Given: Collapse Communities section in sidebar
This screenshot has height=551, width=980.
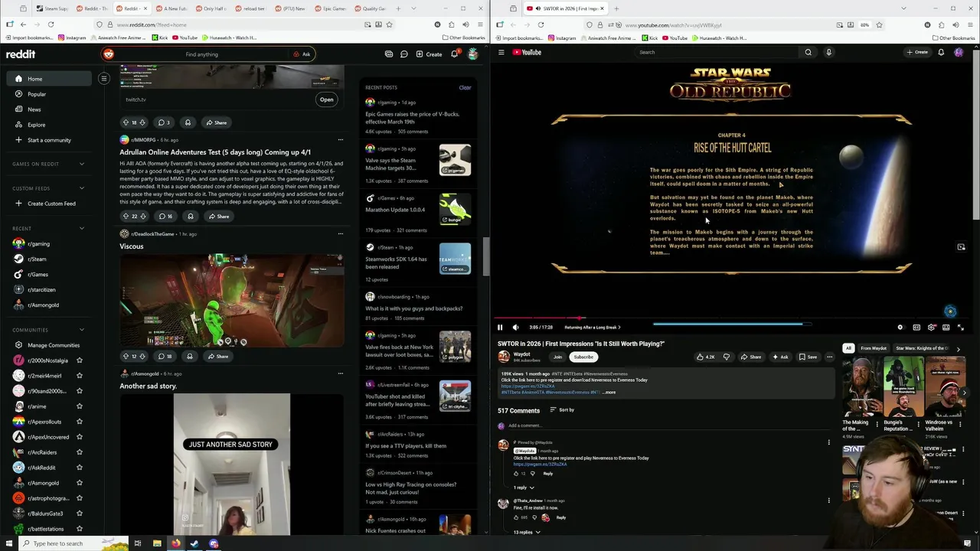Looking at the screenshot, I should coord(82,330).
